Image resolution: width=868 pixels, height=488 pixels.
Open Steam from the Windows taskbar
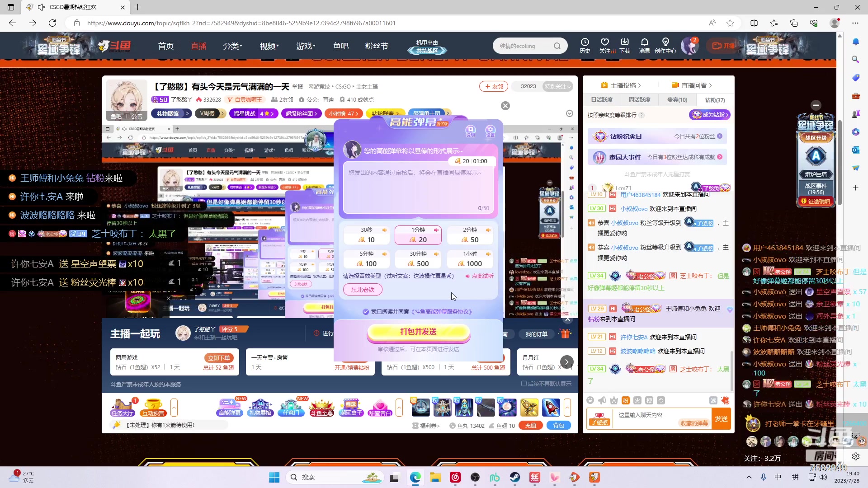click(515, 477)
